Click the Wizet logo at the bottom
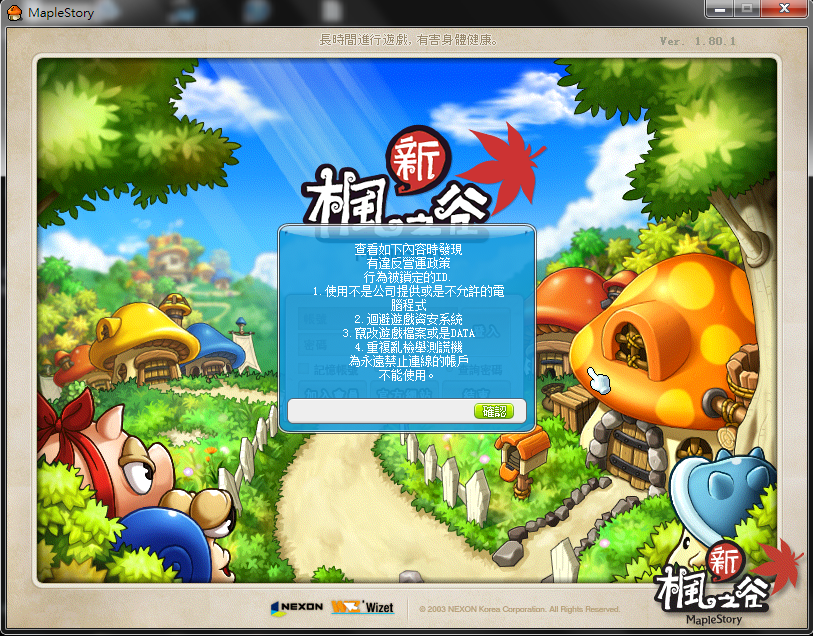 click(362, 606)
